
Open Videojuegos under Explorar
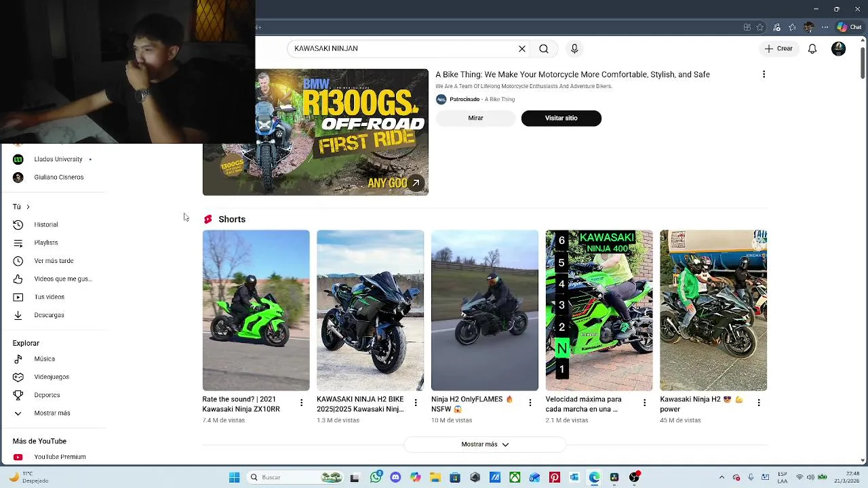click(53, 377)
